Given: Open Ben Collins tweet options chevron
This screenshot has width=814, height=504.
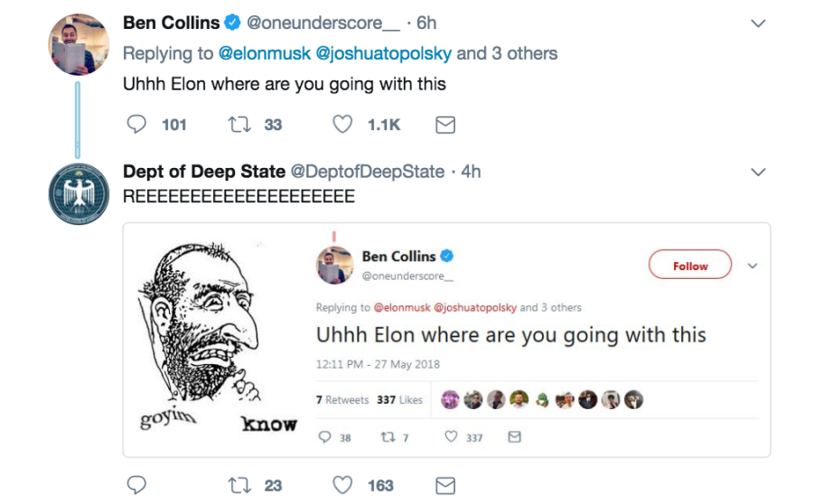Looking at the screenshot, I should click(758, 23).
